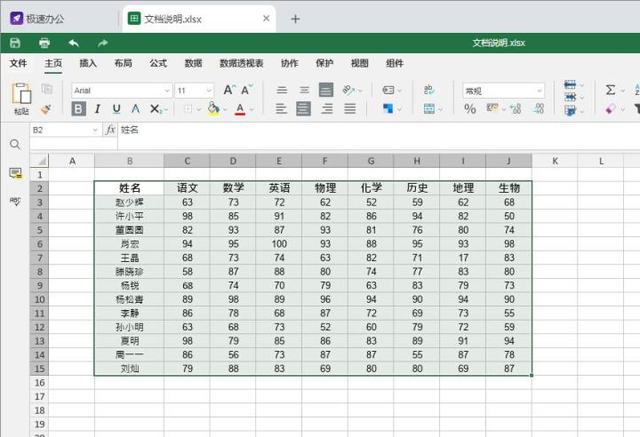Switch to the 插入 tab
This screenshot has width=640, height=437.
[88, 63]
